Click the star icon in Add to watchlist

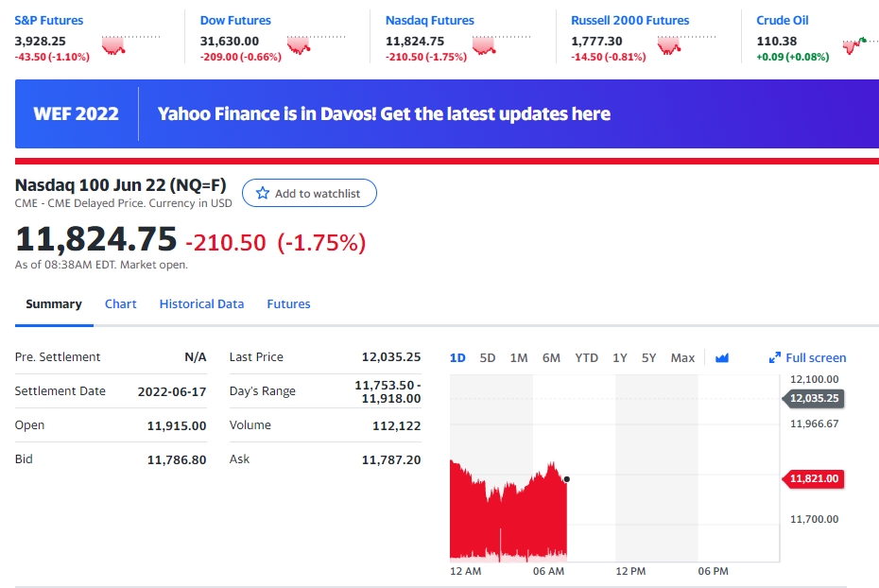[x=263, y=194]
